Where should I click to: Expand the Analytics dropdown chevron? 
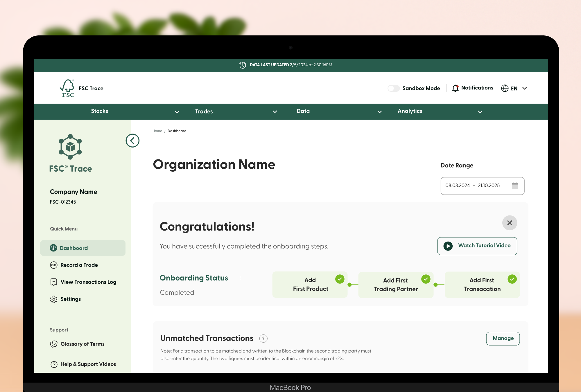[480, 112]
